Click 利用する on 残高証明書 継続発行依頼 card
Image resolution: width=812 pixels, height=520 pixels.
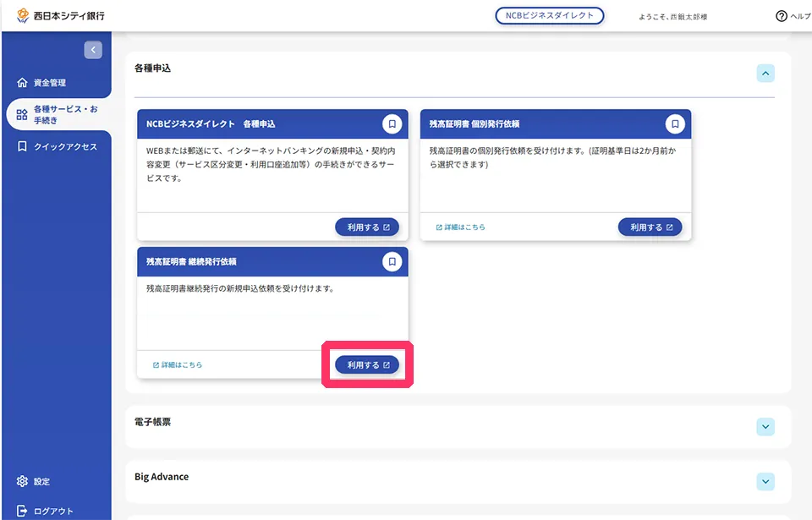pyautogui.click(x=367, y=364)
